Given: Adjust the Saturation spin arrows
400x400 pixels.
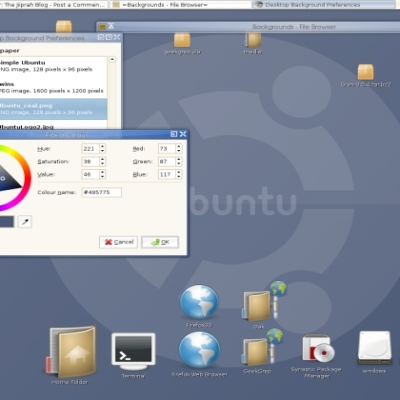Looking at the screenshot, I should (x=103, y=161).
